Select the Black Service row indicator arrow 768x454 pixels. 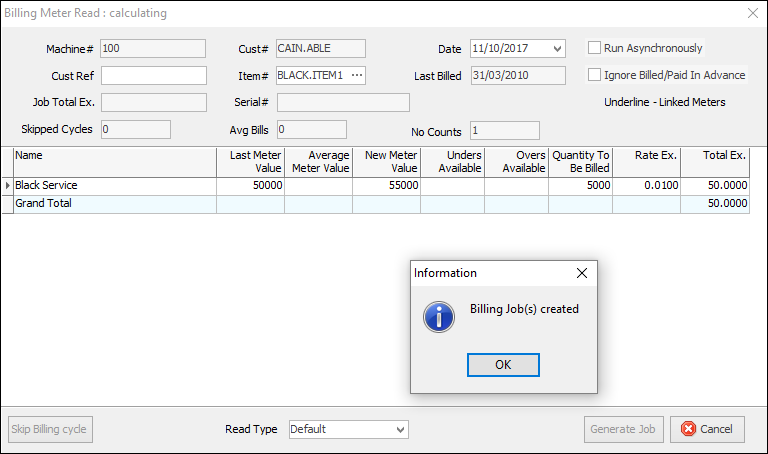tap(8, 186)
